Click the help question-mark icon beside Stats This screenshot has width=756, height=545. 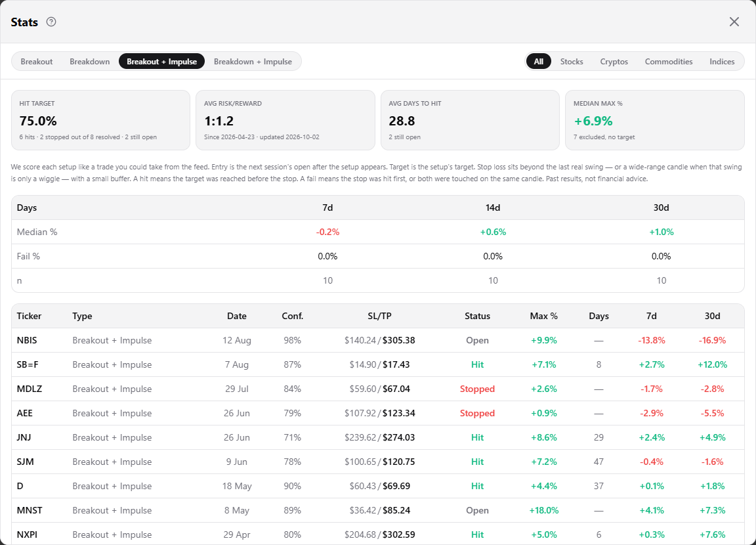51,22
